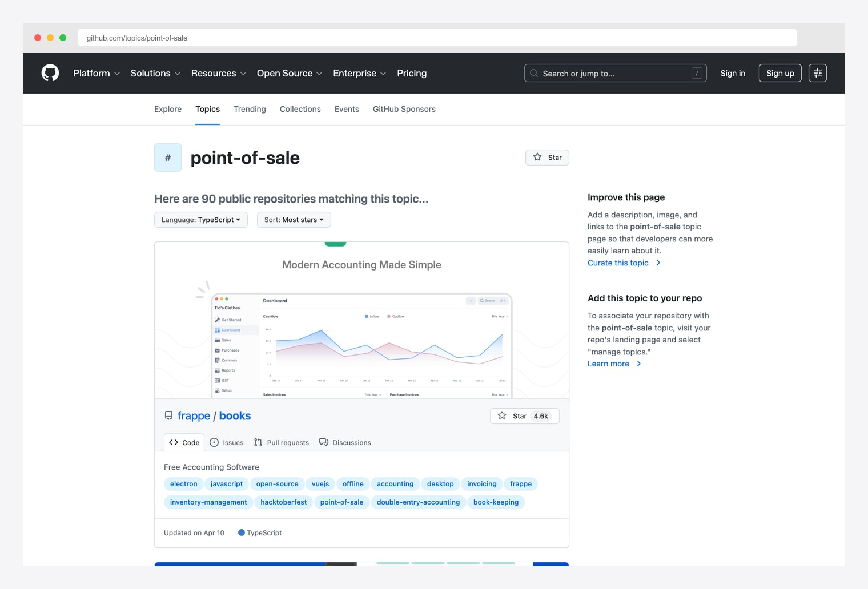Click the 4.6k star count
Screen dimensions: 868x589
pos(541,416)
